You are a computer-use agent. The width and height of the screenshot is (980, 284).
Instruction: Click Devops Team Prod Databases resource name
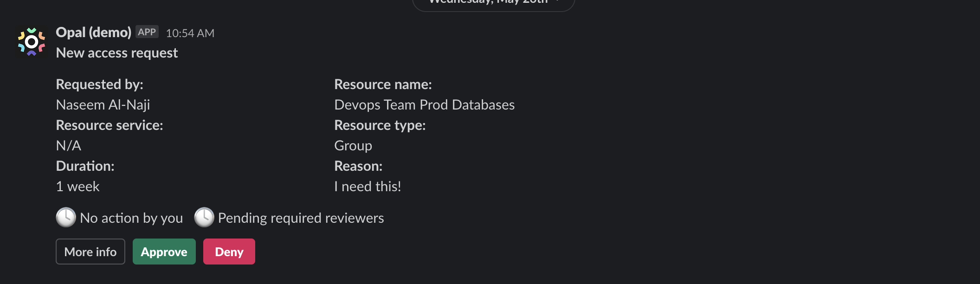[x=425, y=105]
